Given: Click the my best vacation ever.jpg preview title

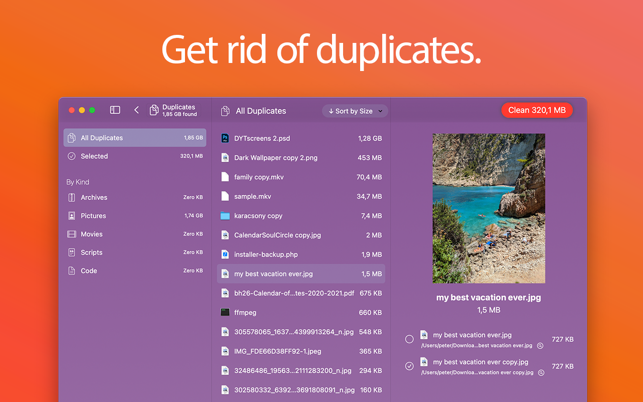Looking at the screenshot, I should [488, 297].
